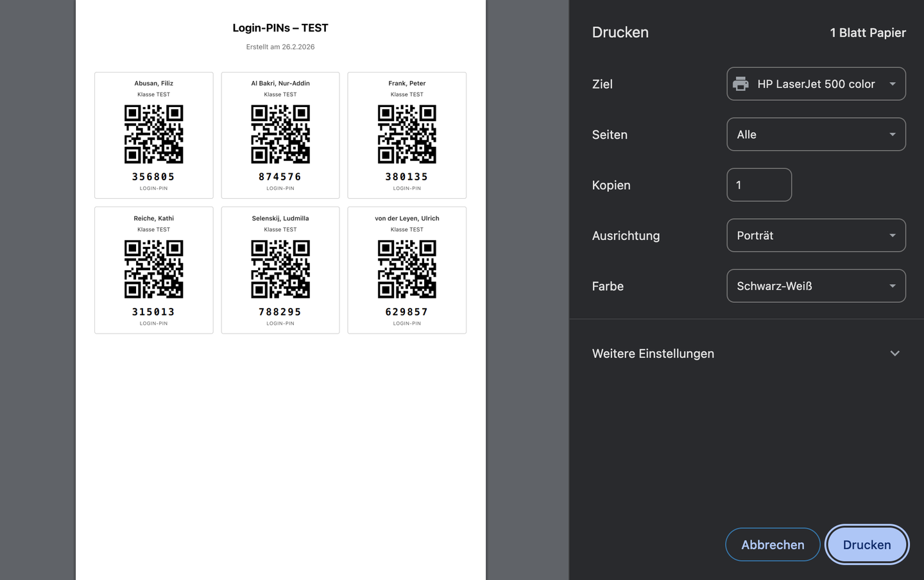Viewport: 924px width, 580px height.
Task: Click the PIN 356805
Action: (x=153, y=177)
